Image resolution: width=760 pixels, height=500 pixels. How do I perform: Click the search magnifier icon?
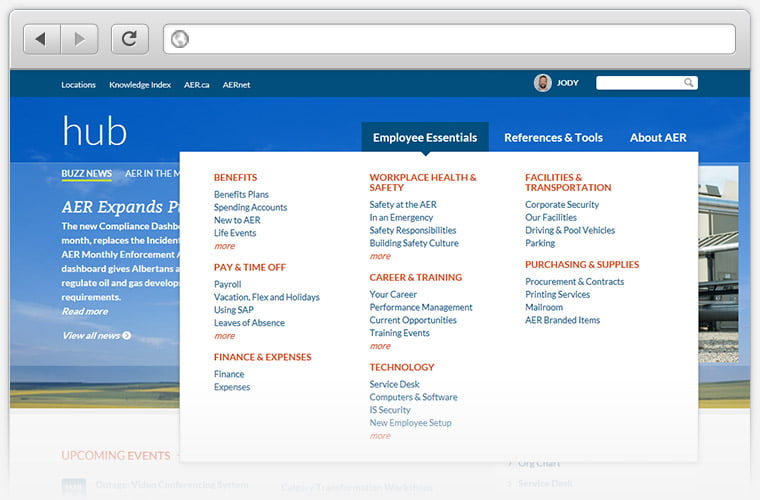tap(689, 83)
